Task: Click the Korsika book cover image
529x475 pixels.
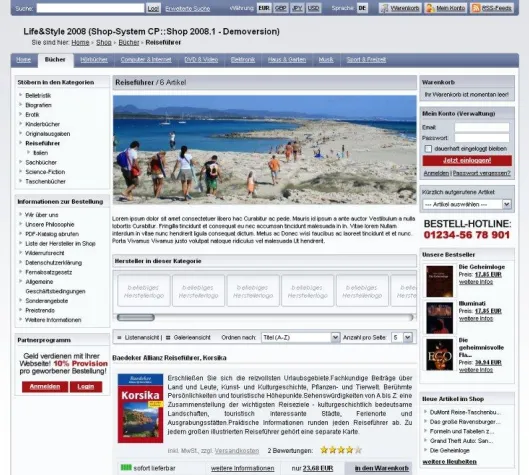Action: (x=140, y=408)
